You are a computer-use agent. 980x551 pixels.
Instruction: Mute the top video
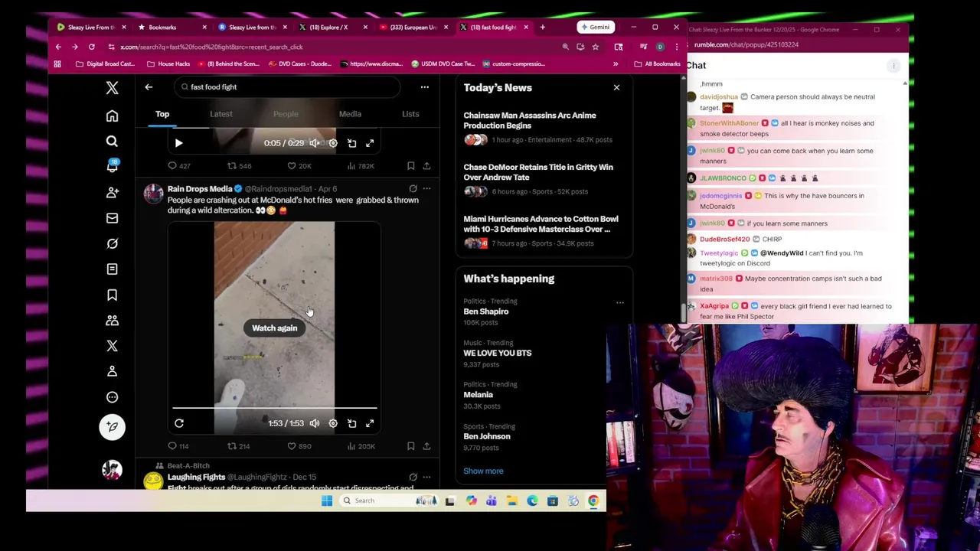[x=315, y=143]
